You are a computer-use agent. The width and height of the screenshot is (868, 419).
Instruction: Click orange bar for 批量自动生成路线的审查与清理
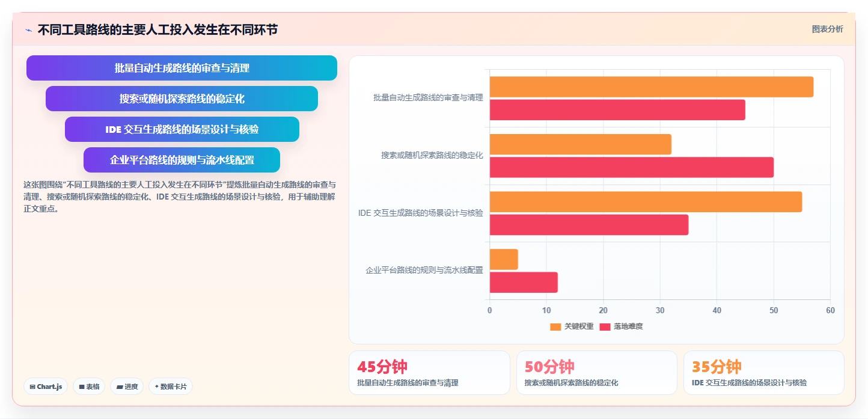pyautogui.click(x=652, y=87)
